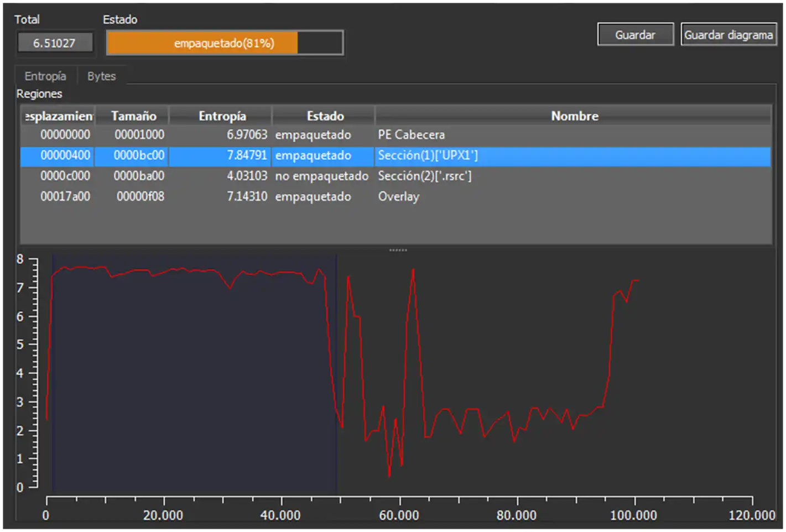Select the PE Cabecera region row

395,135
